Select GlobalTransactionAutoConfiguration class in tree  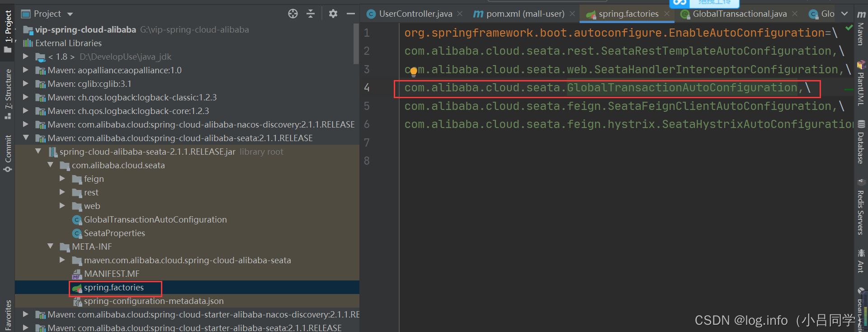click(x=155, y=219)
